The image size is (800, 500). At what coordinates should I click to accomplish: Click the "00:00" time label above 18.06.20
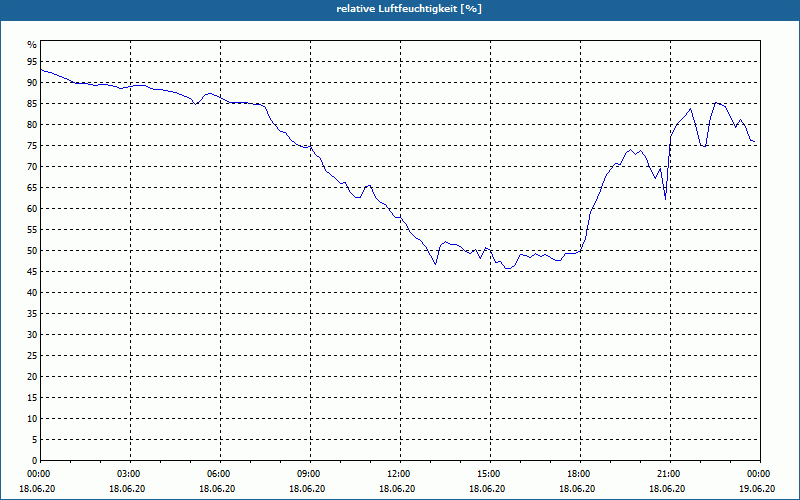[x=38, y=474]
